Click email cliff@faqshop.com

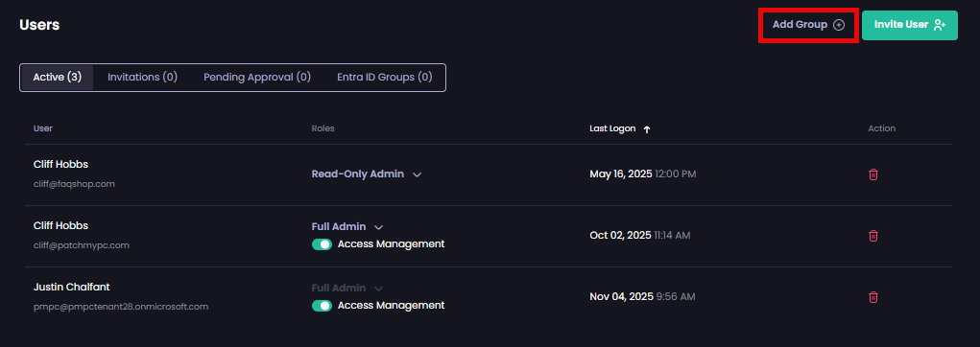(74, 184)
